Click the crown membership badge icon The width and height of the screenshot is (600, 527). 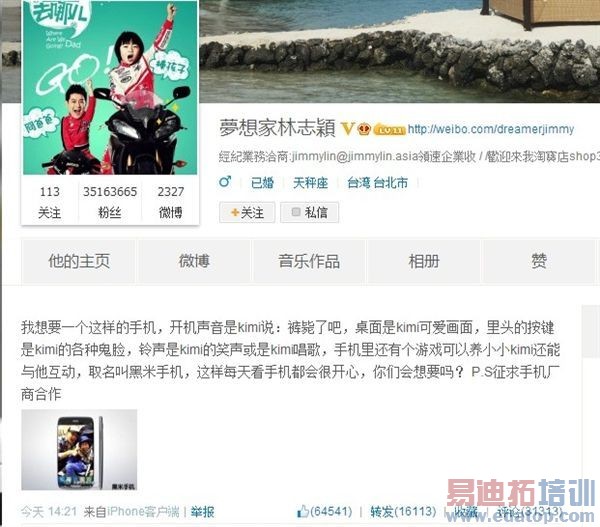tap(364, 129)
